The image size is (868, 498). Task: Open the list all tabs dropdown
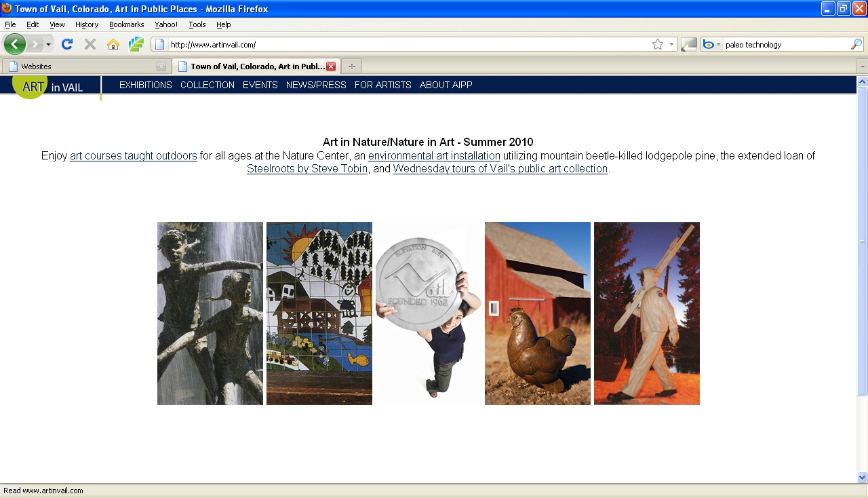862,66
